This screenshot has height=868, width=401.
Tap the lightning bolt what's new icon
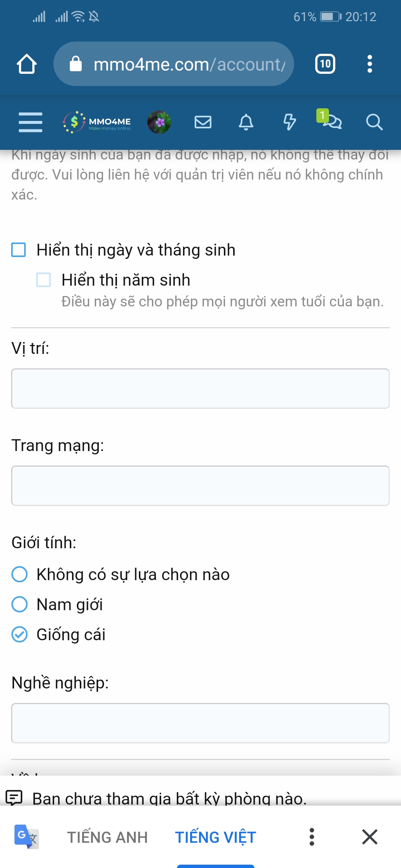click(x=290, y=122)
